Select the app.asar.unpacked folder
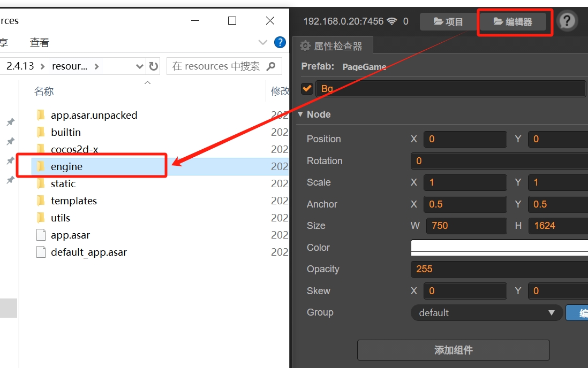The image size is (588, 368). 94,115
